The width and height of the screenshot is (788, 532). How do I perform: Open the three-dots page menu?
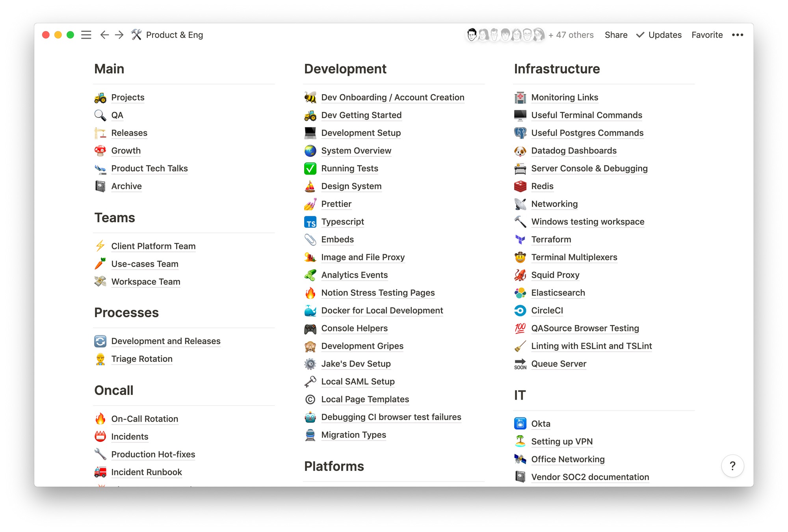[x=737, y=35]
